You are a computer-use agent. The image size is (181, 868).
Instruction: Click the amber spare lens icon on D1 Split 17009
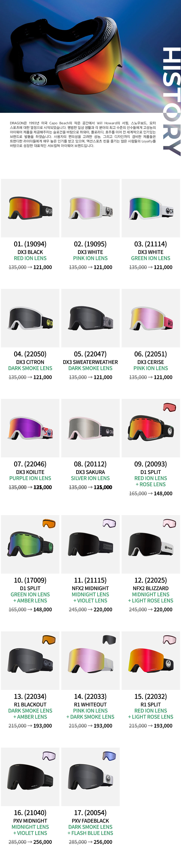pyautogui.click(x=49, y=523)
